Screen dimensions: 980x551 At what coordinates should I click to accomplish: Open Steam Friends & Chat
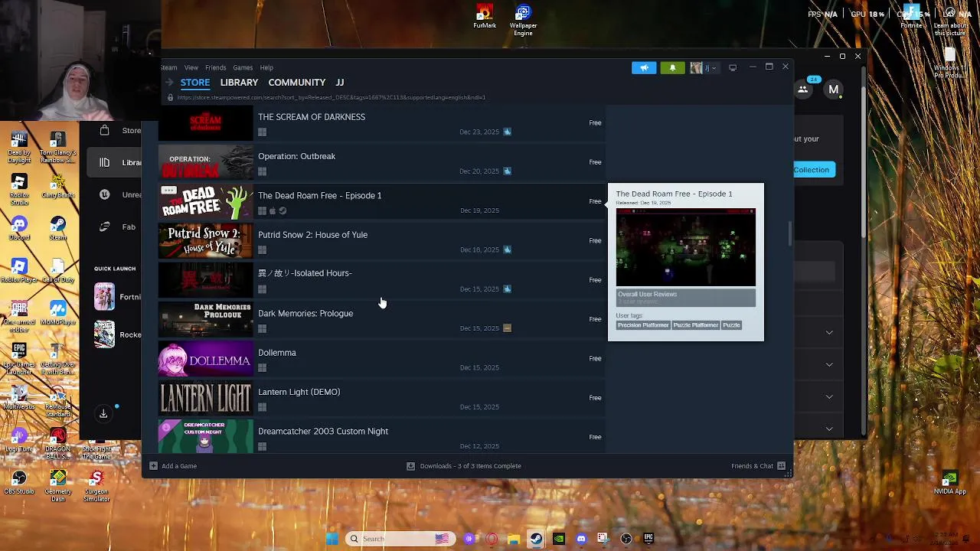click(758, 466)
